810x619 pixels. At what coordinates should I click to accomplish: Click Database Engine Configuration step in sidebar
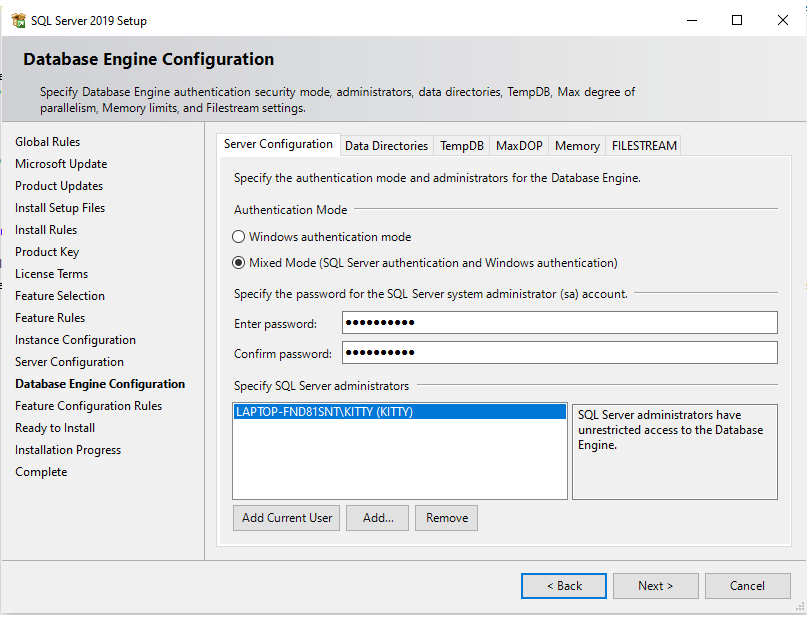tap(100, 384)
